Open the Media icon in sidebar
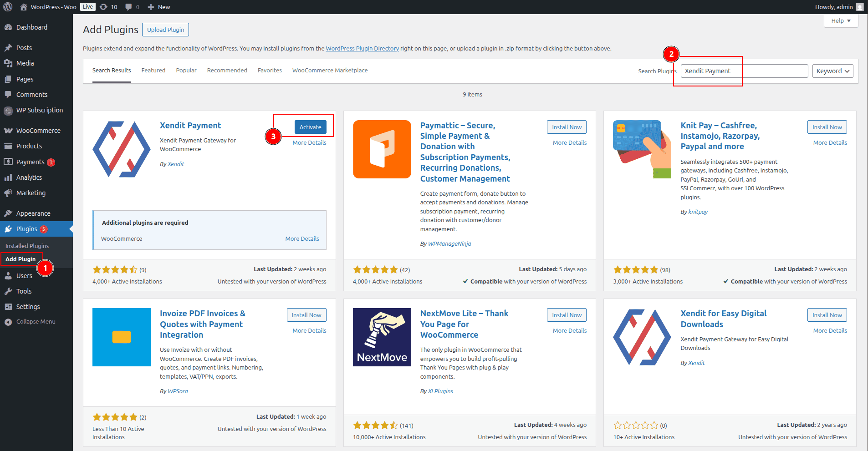 8,63
